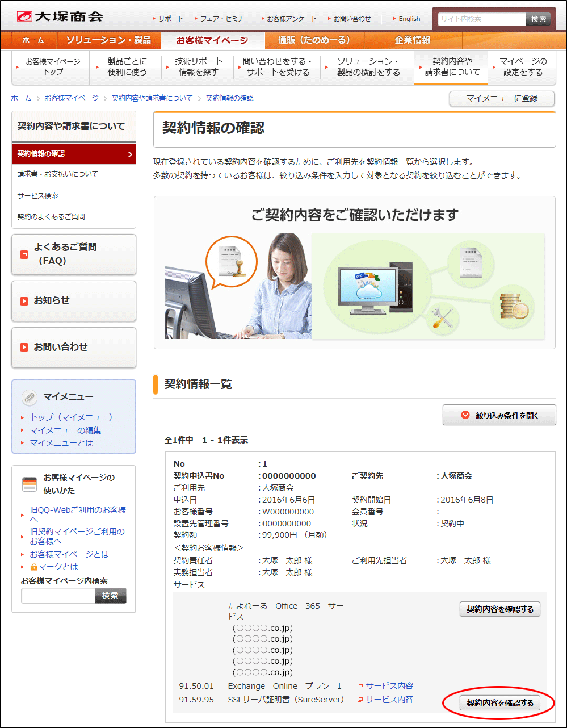Click the お客様マイページとは link

point(69,554)
